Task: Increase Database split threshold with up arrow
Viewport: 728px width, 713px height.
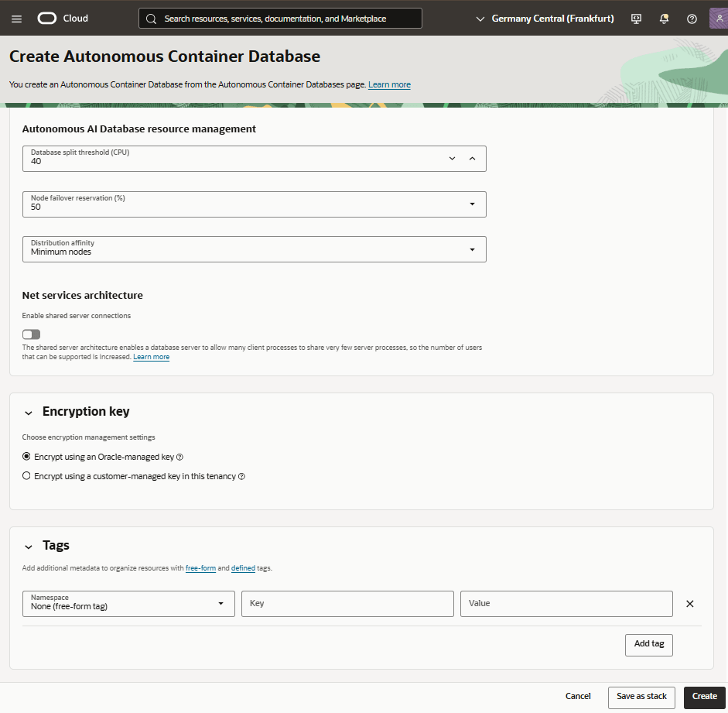Action: (x=472, y=158)
